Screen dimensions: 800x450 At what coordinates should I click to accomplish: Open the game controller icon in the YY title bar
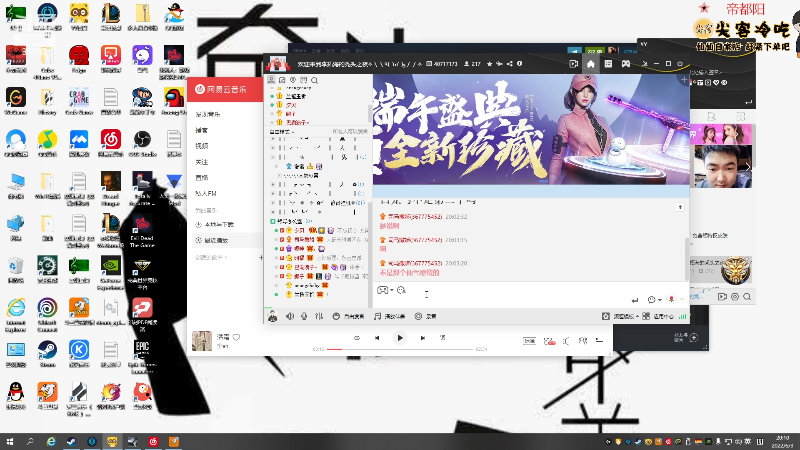[626, 64]
